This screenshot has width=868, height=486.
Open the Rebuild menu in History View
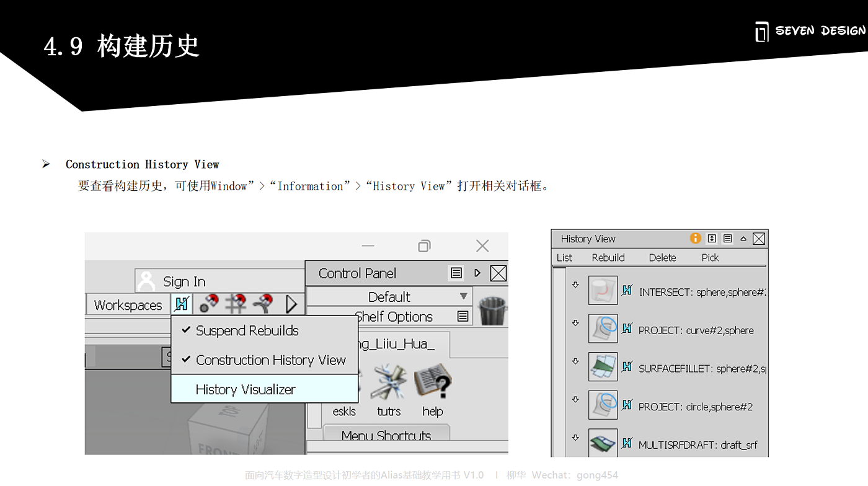608,257
